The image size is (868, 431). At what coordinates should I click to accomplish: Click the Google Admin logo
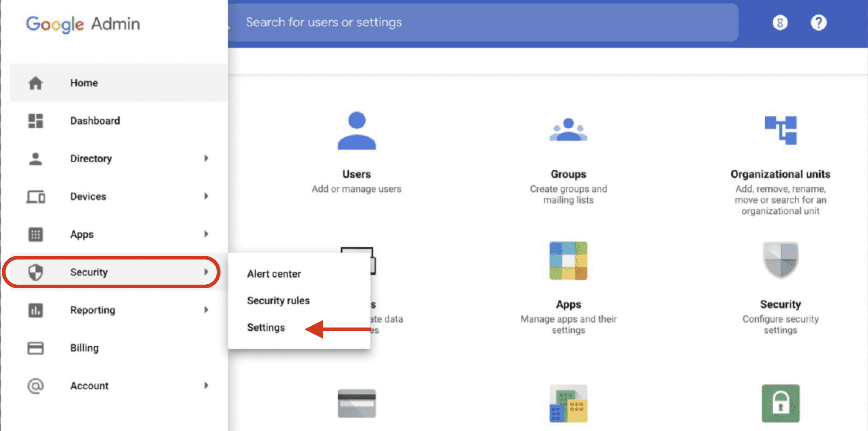(83, 24)
